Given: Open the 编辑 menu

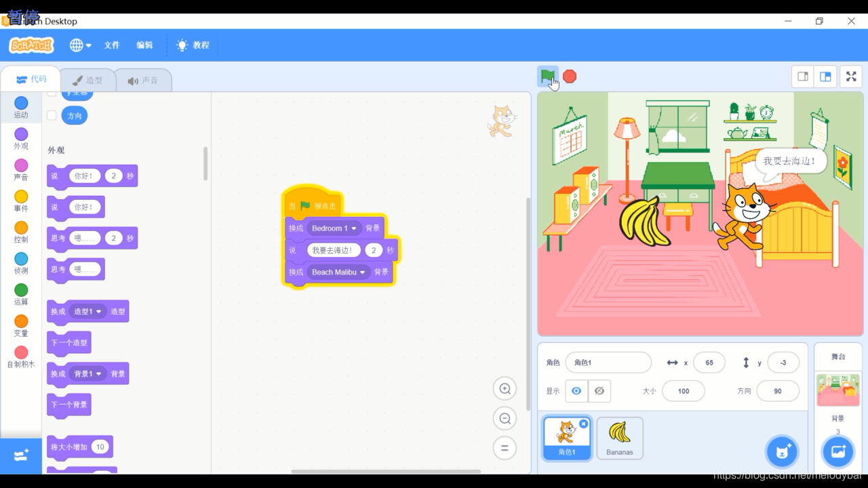Looking at the screenshot, I should click(x=144, y=45).
